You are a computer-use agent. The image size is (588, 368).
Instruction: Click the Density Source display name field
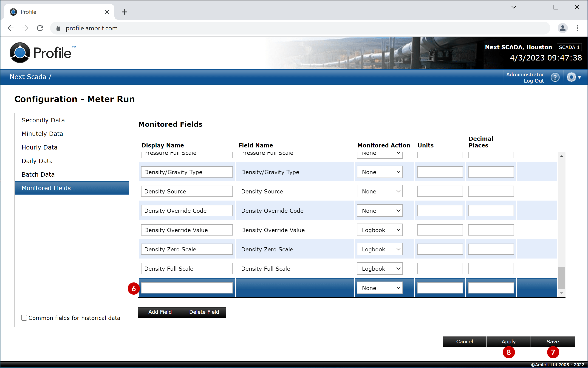tap(187, 191)
